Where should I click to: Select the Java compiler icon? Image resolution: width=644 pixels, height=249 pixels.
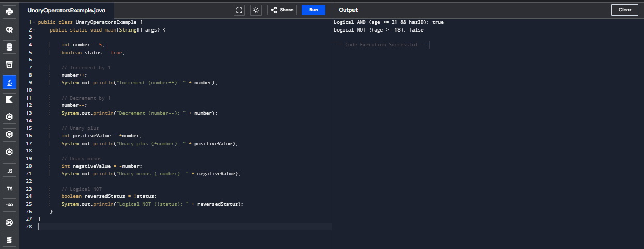coord(9,82)
